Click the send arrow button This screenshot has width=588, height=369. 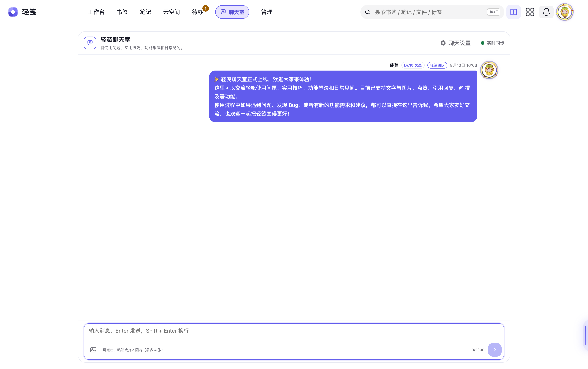click(x=495, y=350)
